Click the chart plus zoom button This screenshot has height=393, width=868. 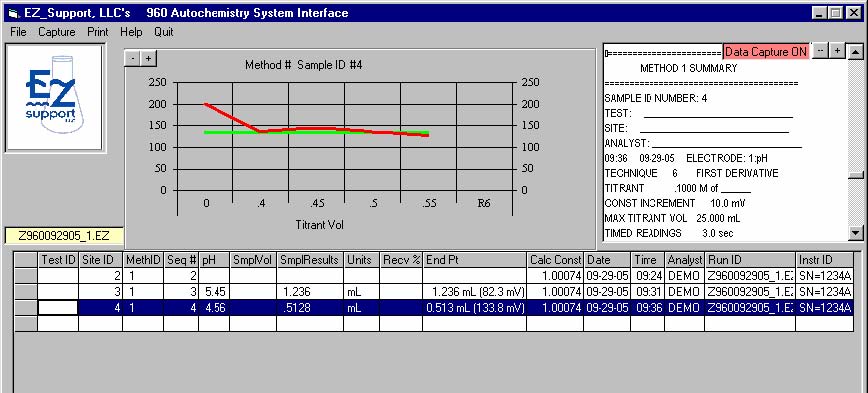[148, 58]
